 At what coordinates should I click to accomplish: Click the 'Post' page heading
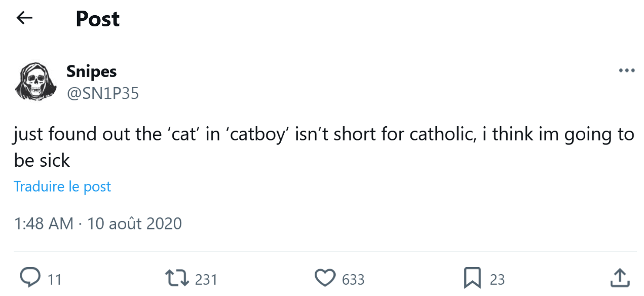(97, 19)
